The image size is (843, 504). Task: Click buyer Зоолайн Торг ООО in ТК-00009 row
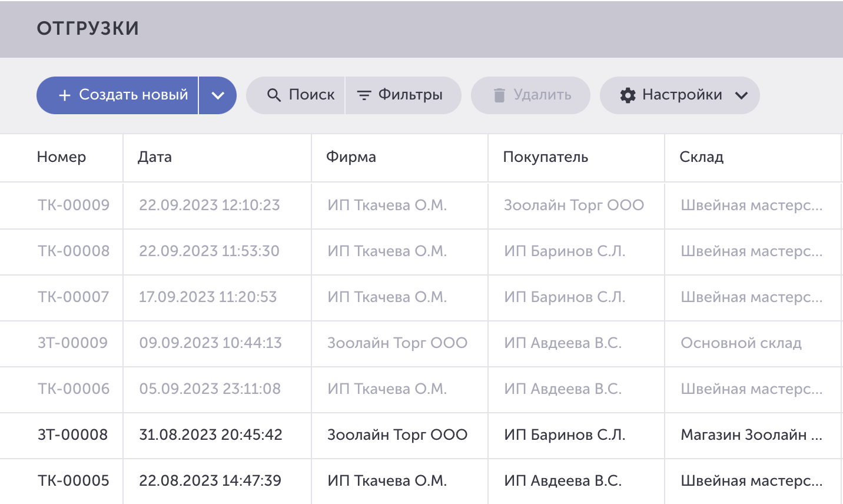tap(574, 205)
